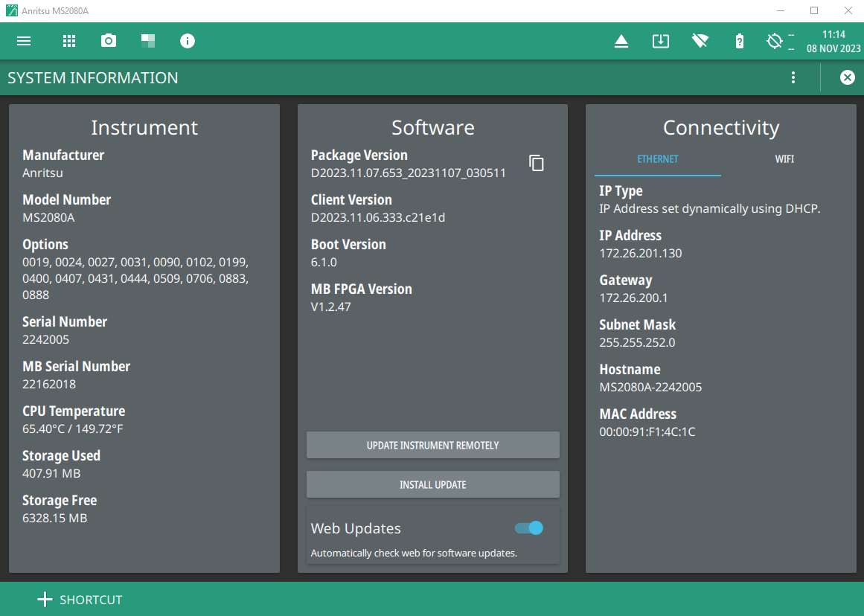Disable the Web Updates toggle
This screenshot has height=616, width=864.
[529, 528]
